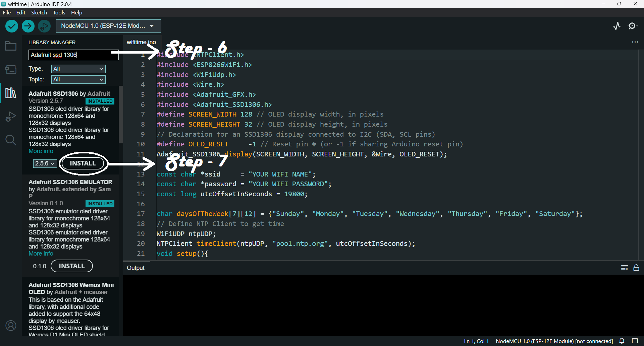
Task: Select the wifitime.ino editor tab
Action: click(x=141, y=42)
